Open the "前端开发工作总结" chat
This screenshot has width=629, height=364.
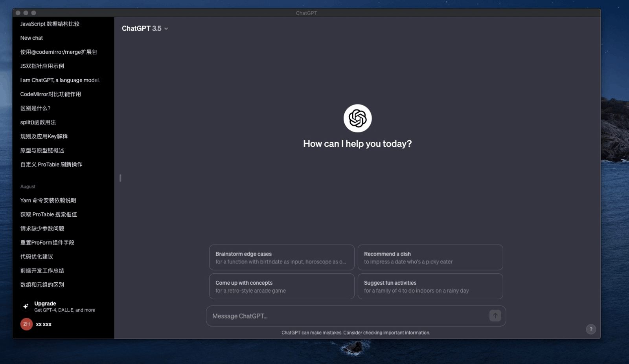click(42, 271)
